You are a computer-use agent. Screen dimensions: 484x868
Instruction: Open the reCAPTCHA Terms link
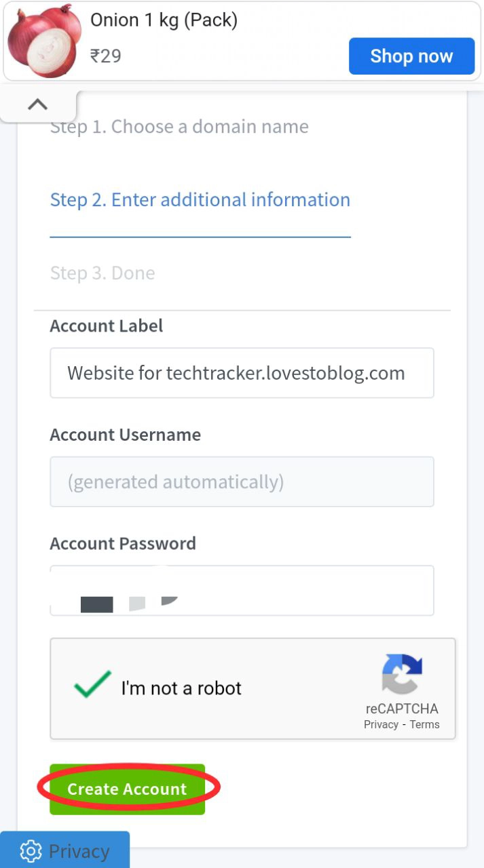[425, 724]
